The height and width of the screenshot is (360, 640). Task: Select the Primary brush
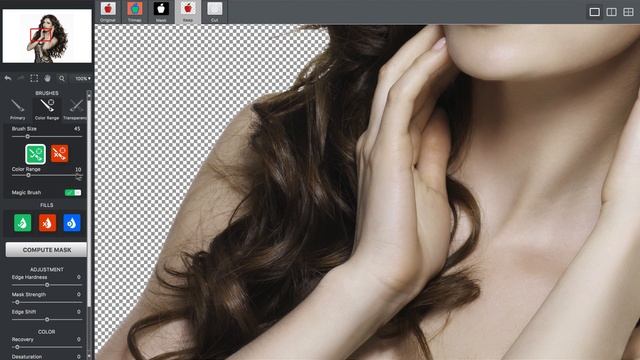point(18,109)
